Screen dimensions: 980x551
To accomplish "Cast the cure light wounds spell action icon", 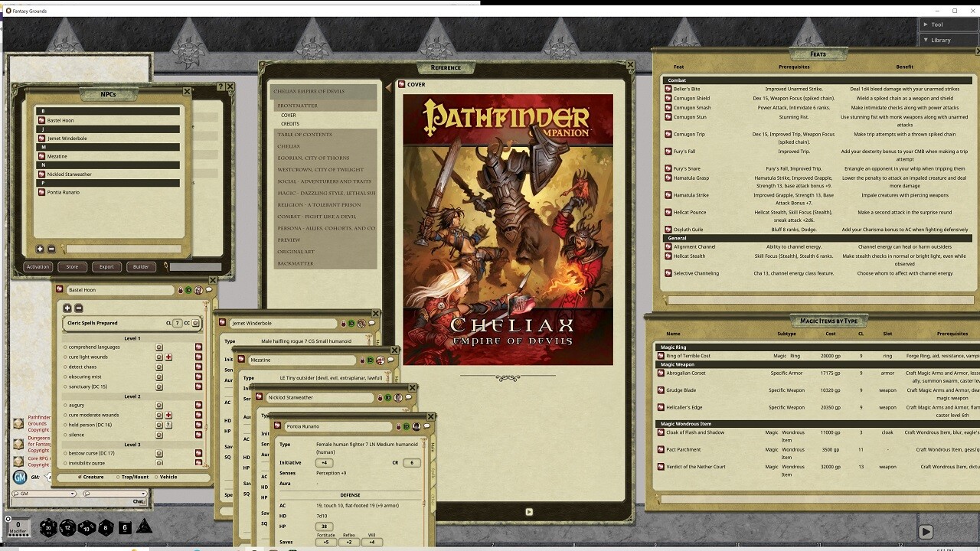I will coord(158,357).
